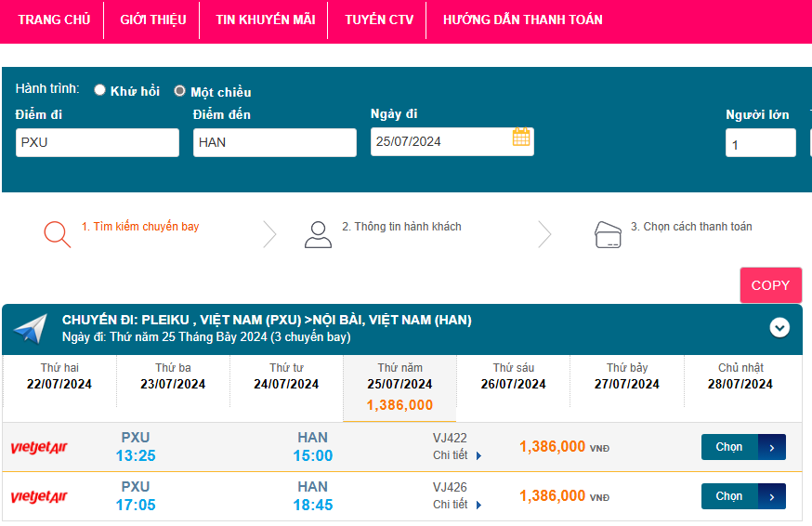This screenshot has width=812, height=526.
Task: Choose the 13:25 flight with Chọn button
Action: click(742, 447)
